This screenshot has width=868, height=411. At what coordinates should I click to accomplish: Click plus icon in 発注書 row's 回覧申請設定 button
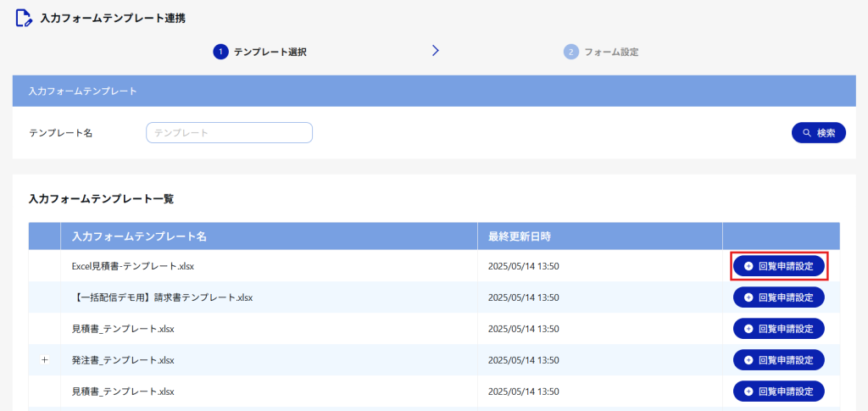[748, 360]
